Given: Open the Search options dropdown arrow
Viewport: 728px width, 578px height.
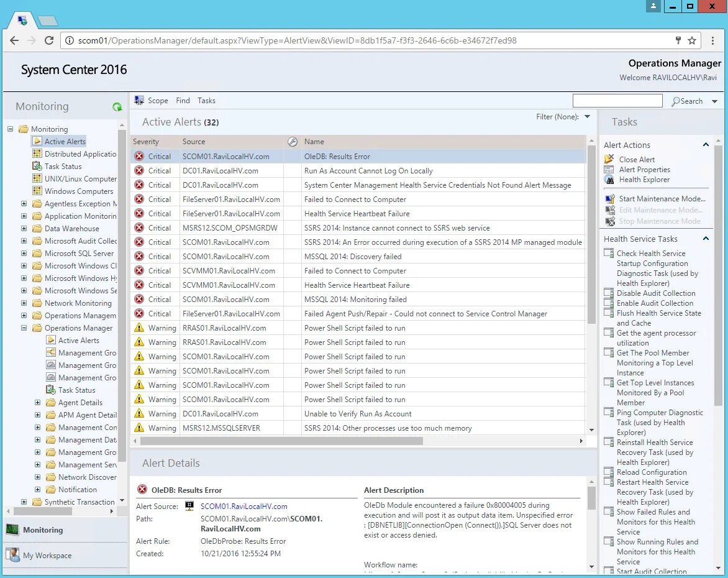Looking at the screenshot, I should (x=714, y=101).
